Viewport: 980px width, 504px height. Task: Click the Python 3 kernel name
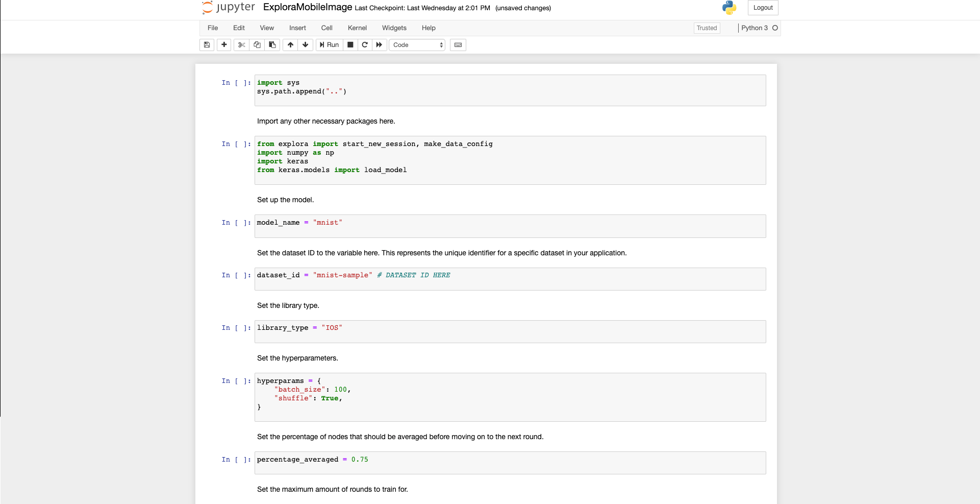point(755,28)
